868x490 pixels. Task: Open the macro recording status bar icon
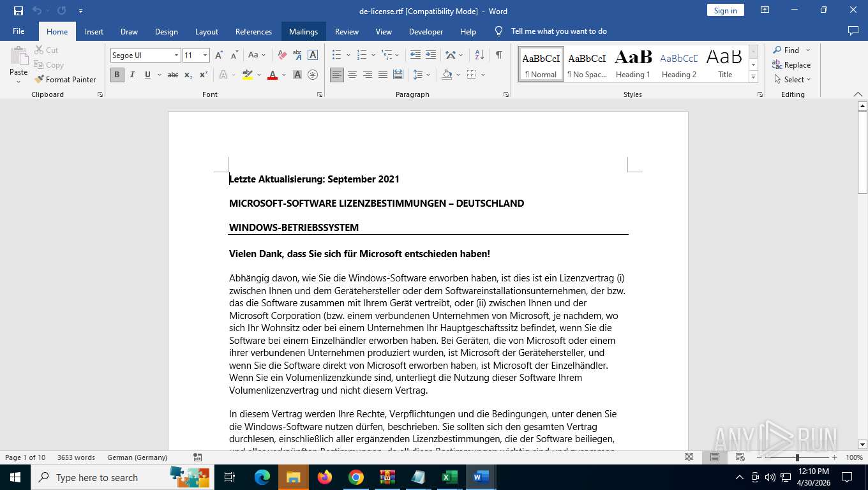(198, 457)
